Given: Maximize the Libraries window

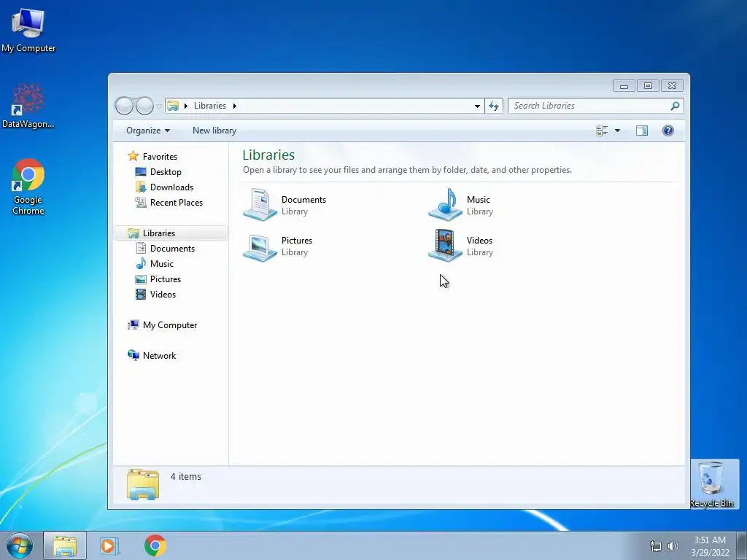Looking at the screenshot, I should click(x=648, y=86).
